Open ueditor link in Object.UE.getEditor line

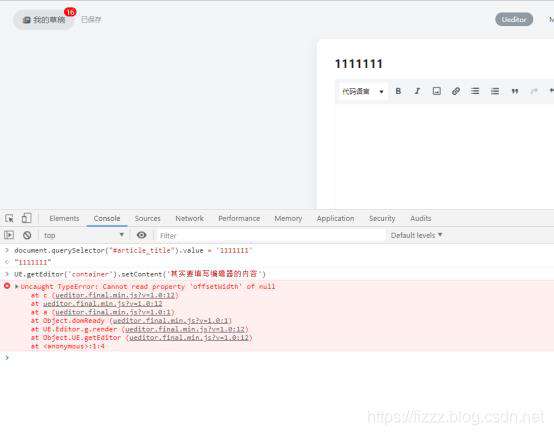point(189,337)
